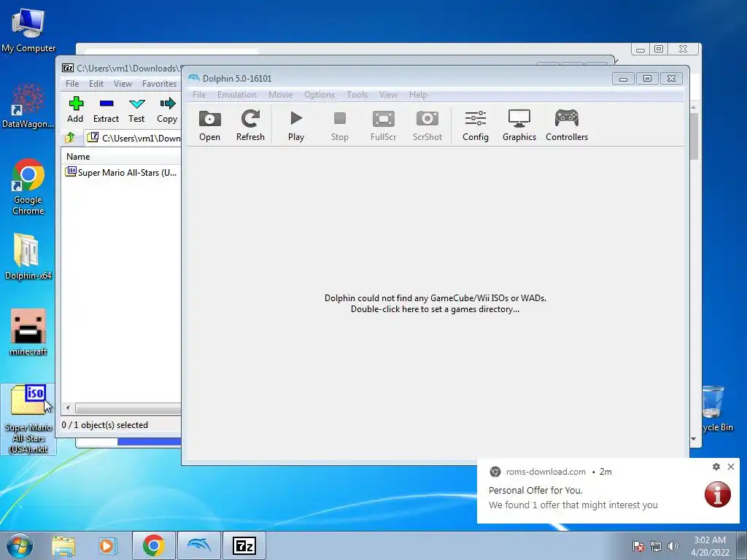The height and width of the screenshot is (560, 747).
Task: Click the Action Center flag tray icon
Action: [638, 546]
